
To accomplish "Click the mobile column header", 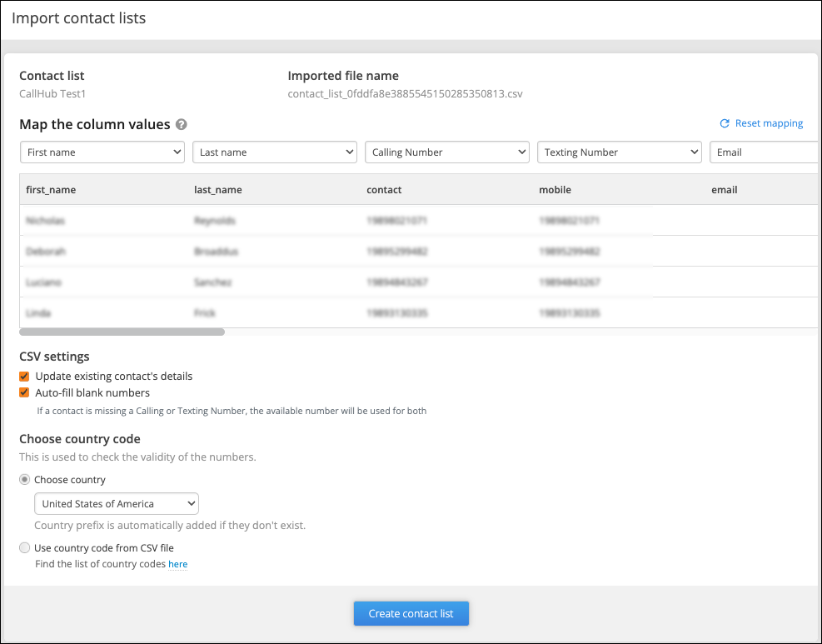I will pyautogui.click(x=555, y=190).
